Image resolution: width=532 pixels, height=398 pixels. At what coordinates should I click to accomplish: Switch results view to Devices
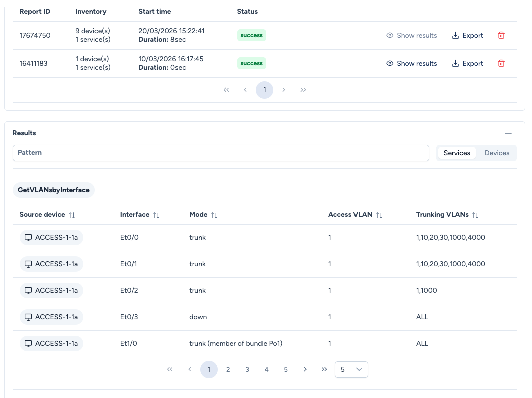click(497, 153)
